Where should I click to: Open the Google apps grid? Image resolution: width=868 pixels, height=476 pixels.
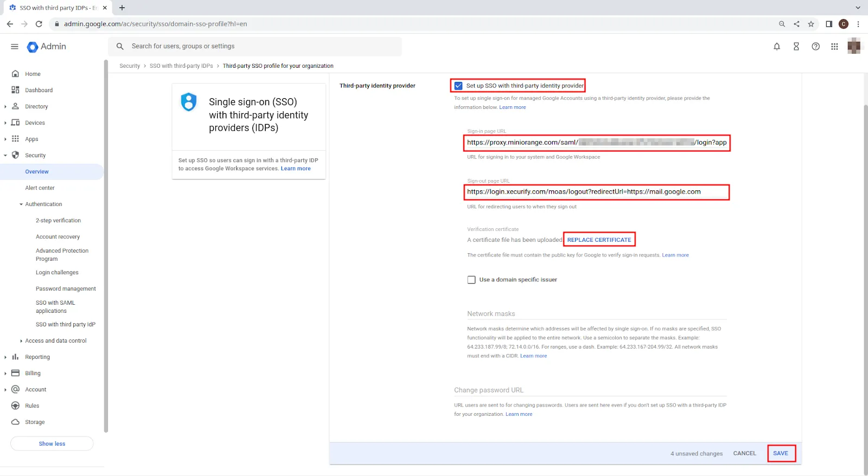pyautogui.click(x=834, y=47)
